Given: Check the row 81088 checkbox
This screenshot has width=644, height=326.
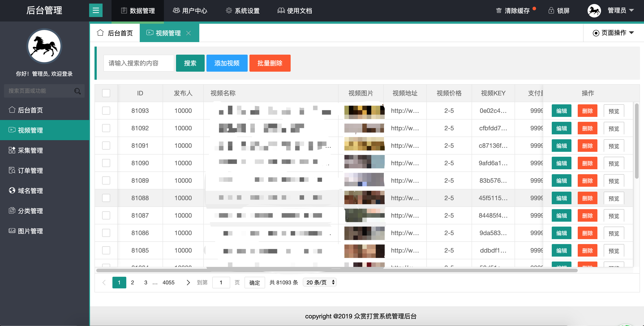Looking at the screenshot, I should (x=106, y=198).
